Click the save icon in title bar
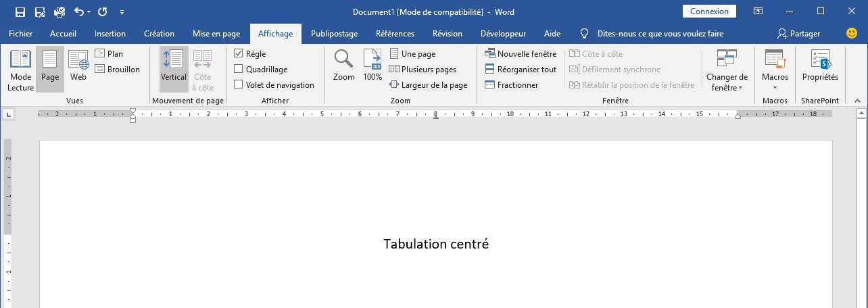This screenshot has height=308, width=868. 20,11
